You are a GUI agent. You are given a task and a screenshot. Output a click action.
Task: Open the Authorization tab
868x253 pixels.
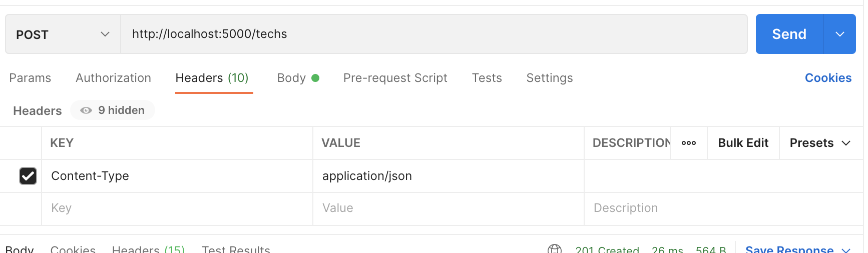pyautogui.click(x=113, y=78)
